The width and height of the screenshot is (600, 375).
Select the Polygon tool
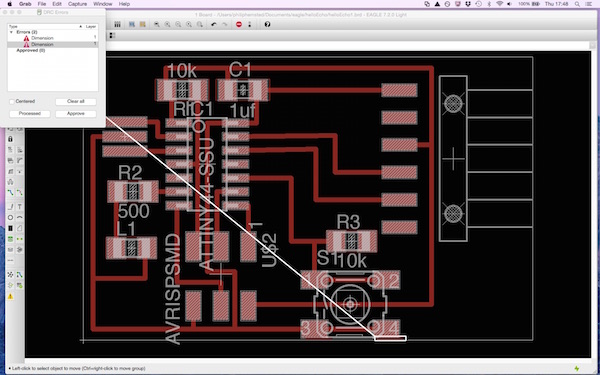pos(20,228)
